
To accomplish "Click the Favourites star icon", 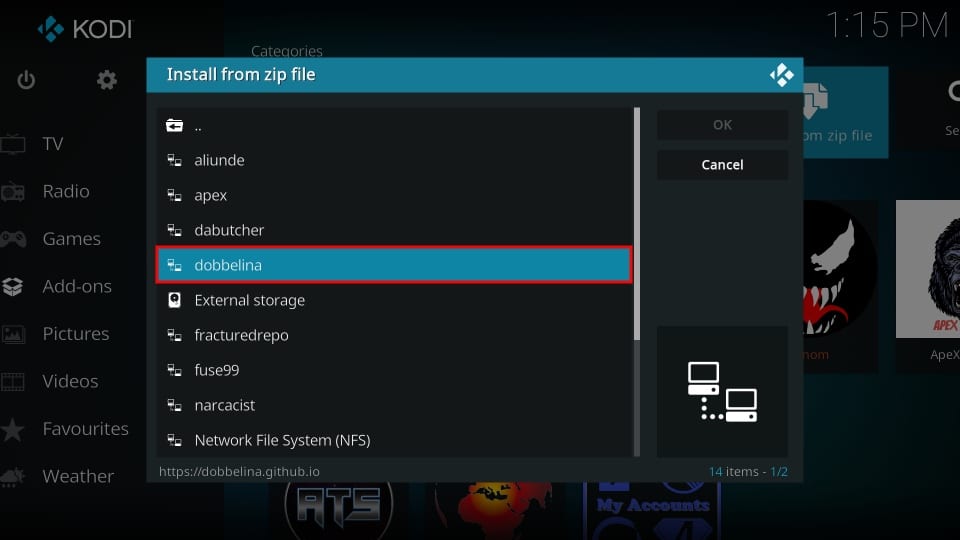I will click(x=12, y=429).
